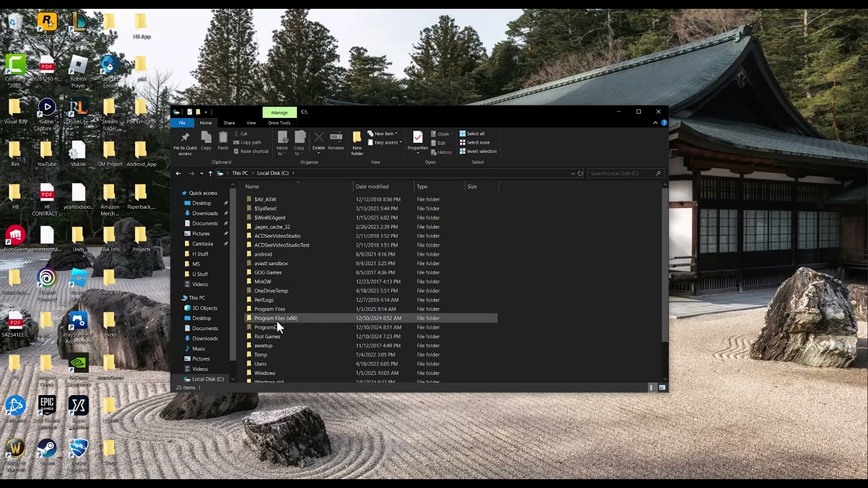Open the File menu tab
This screenshot has width=868, height=488.
182,123
